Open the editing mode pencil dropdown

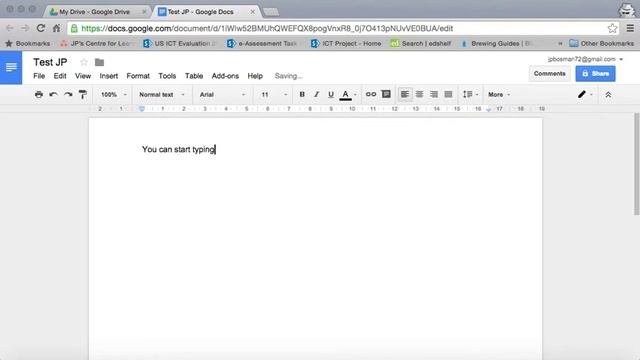click(x=585, y=94)
